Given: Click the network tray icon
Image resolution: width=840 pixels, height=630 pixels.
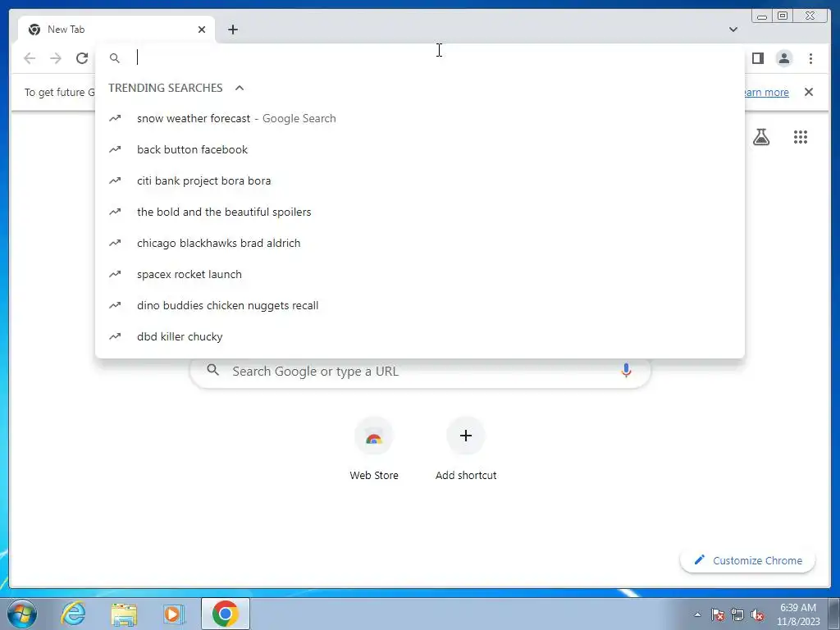Looking at the screenshot, I should coord(737,614).
